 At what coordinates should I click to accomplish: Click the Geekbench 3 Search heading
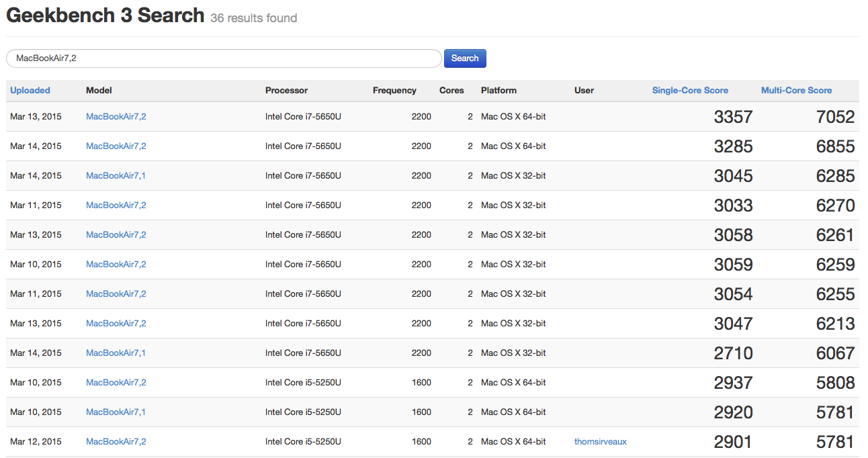(105, 15)
